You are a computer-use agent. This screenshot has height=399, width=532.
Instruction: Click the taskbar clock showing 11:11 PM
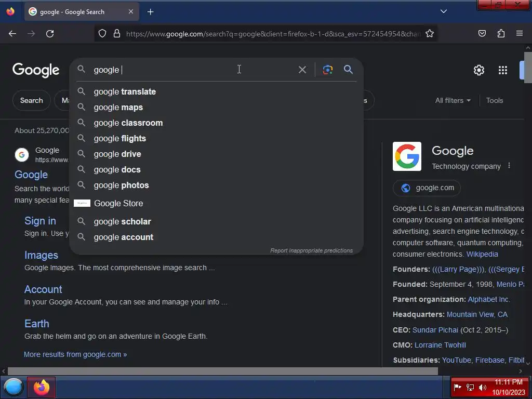tap(508, 387)
